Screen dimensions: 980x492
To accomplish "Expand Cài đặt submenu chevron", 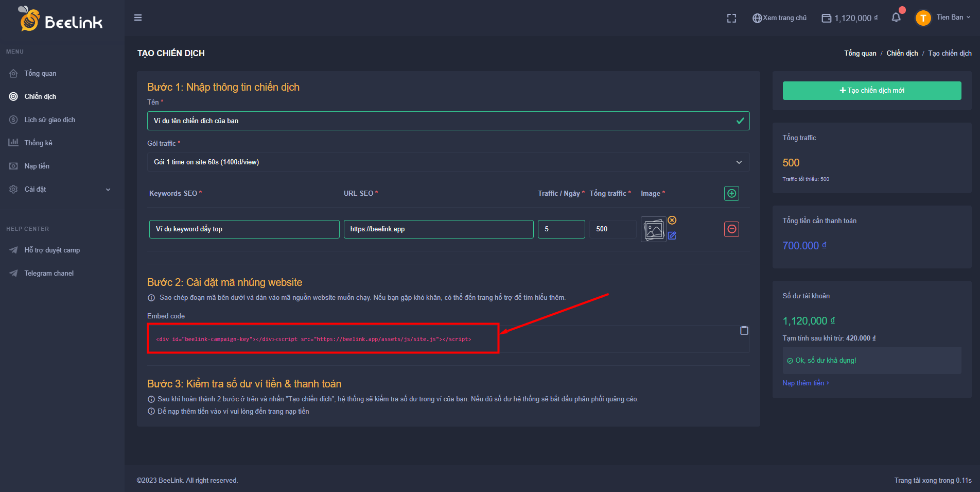I will 108,190.
